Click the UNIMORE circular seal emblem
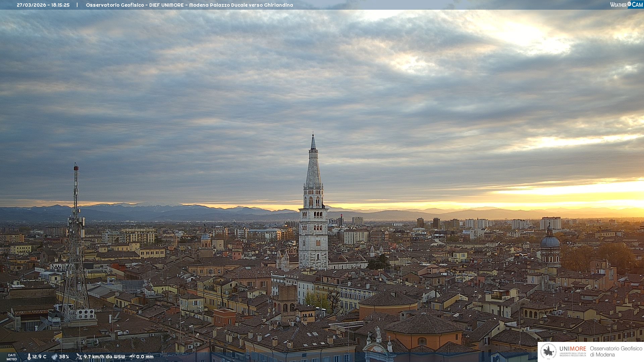The width and height of the screenshot is (644, 362). (x=548, y=351)
